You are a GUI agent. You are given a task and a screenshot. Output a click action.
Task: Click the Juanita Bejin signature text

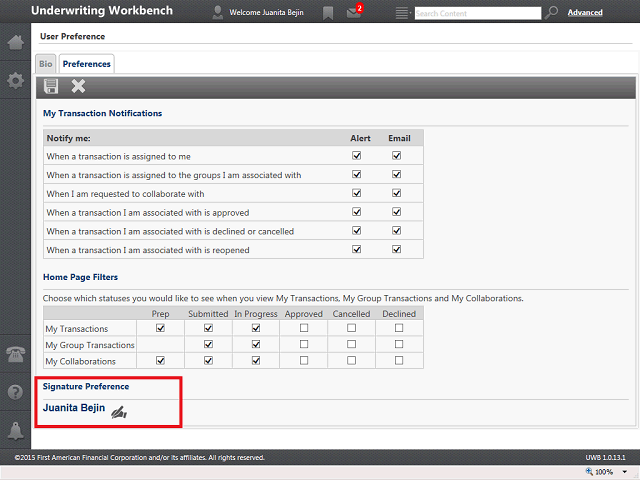(x=74, y=408)
